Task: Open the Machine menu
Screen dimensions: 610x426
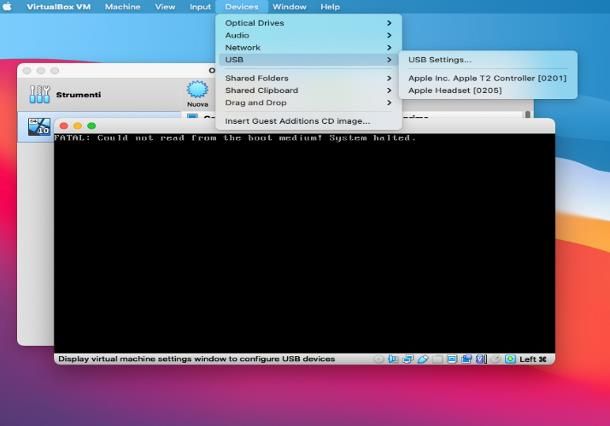Action: click(123, 7)
